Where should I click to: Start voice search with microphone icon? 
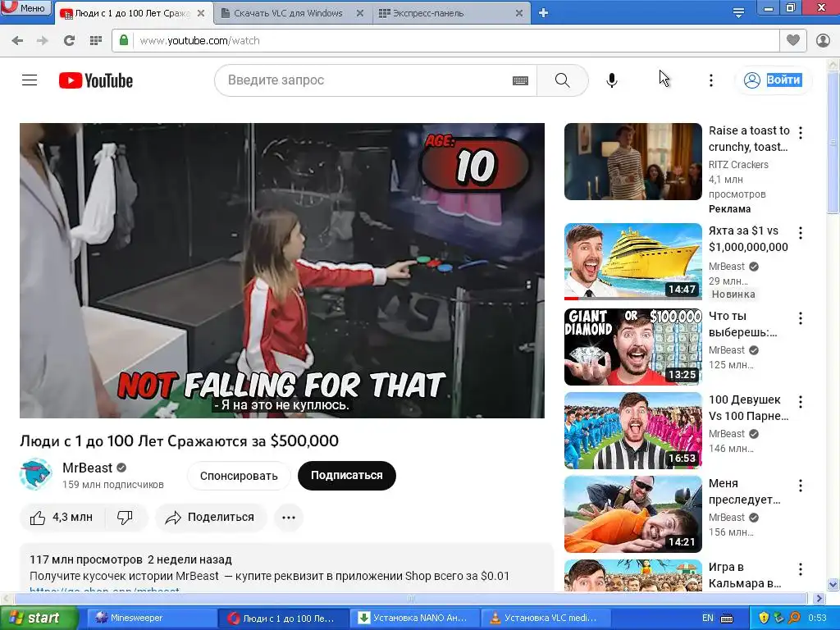tap(612, 80)
